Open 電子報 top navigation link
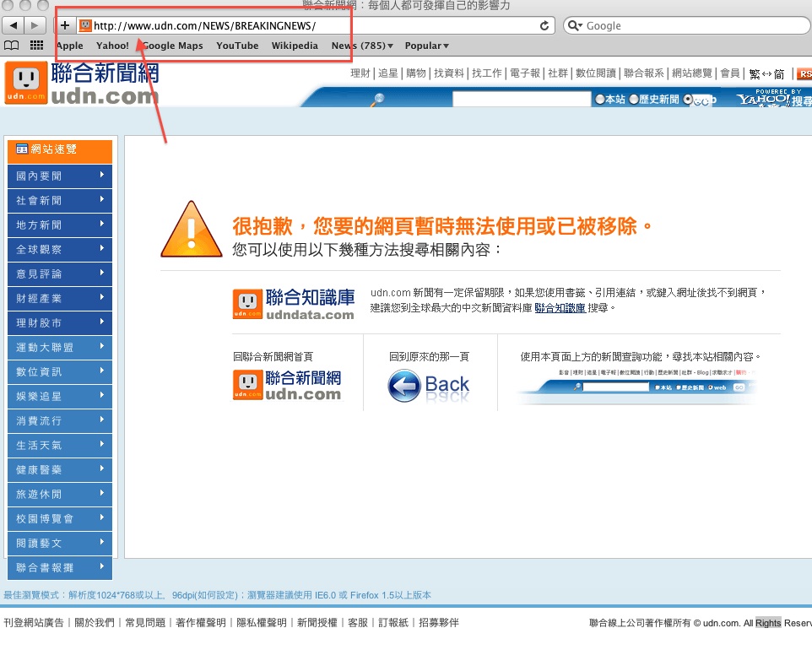812x666 pixels. (x=524, y=73)
